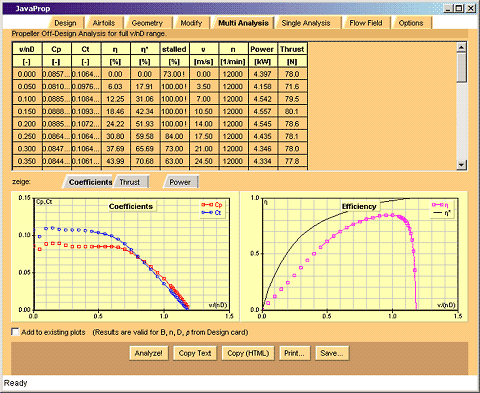Screen dimensions: 480x393
Task: Select the Power cell 4.158
Action: (262, 87)
